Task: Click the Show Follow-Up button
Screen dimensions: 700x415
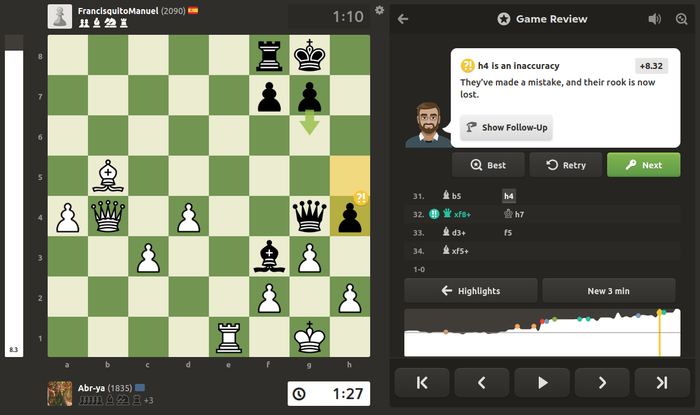Action: 507,128
